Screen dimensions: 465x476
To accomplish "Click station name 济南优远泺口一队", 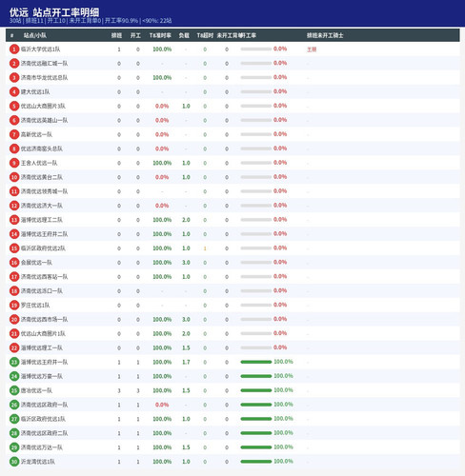I will point(42,291).
